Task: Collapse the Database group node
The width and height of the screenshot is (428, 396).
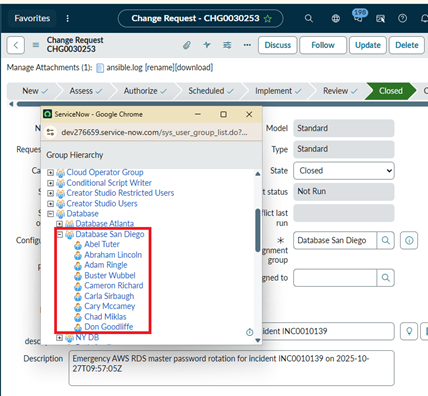Action: click(x=50, y=214)
